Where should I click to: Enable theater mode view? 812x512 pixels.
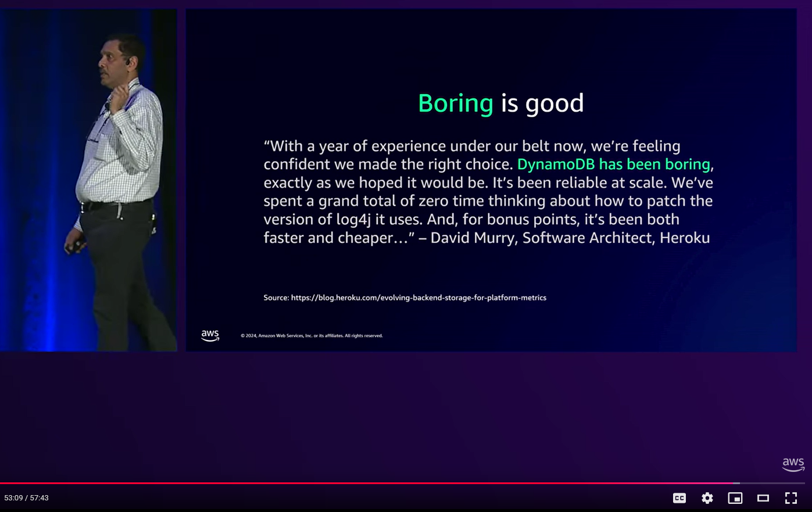pos(763,498)
